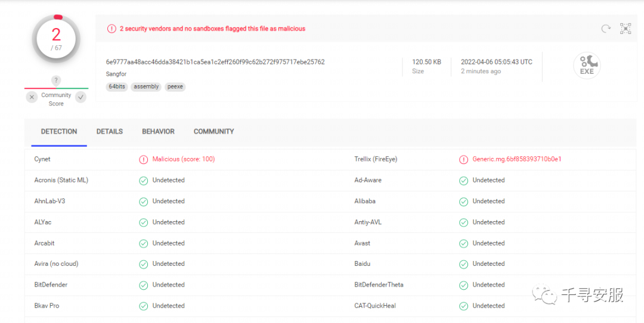Click the Arcabit vendor name

click(x=44, y=243)
